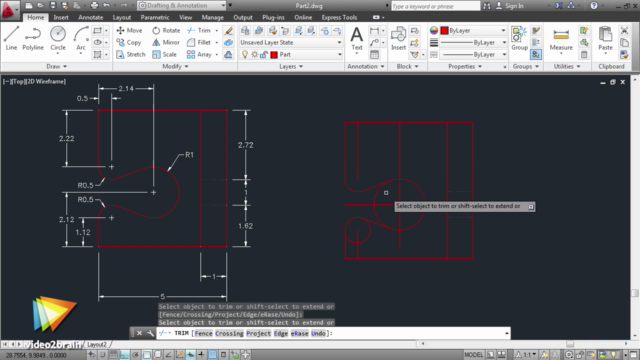
Task: Activate the Mirror command
Action: coord(166,42)
